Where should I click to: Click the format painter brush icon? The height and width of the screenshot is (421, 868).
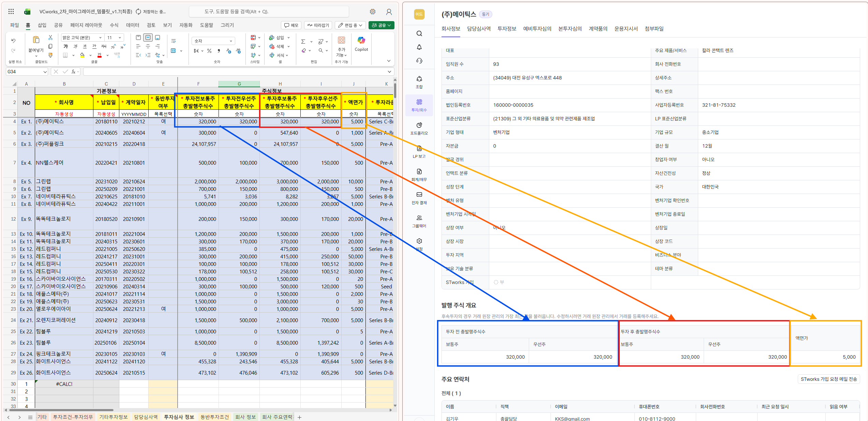tap(50, 55)
